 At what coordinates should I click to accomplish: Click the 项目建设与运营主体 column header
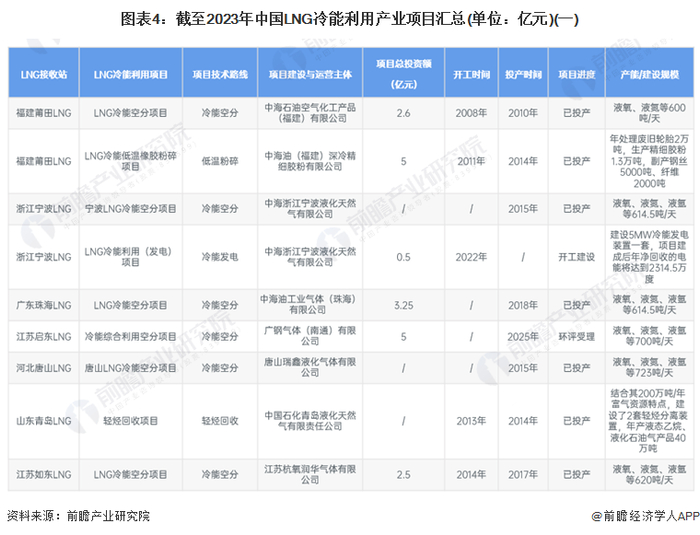[x=310, y=74]
